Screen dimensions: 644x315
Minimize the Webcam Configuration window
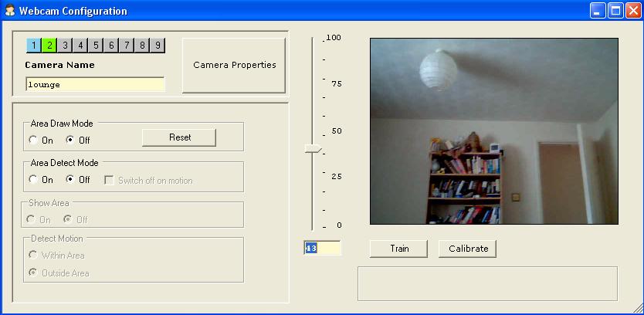(598, 11)
